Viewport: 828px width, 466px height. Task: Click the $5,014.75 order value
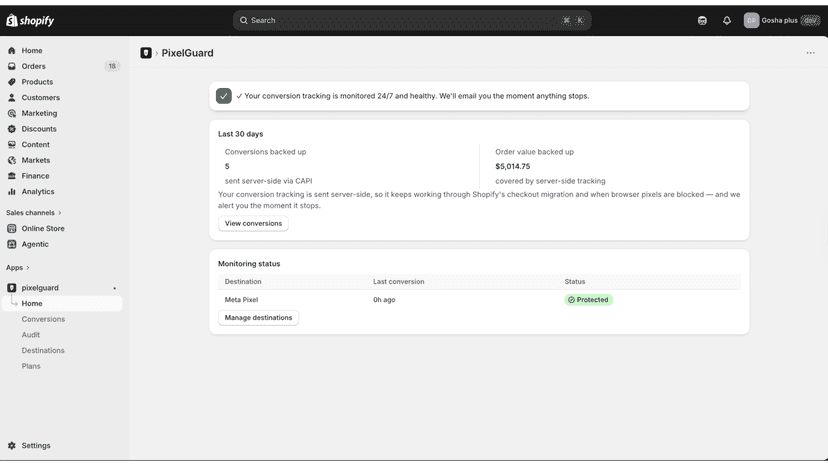point(513,166)
